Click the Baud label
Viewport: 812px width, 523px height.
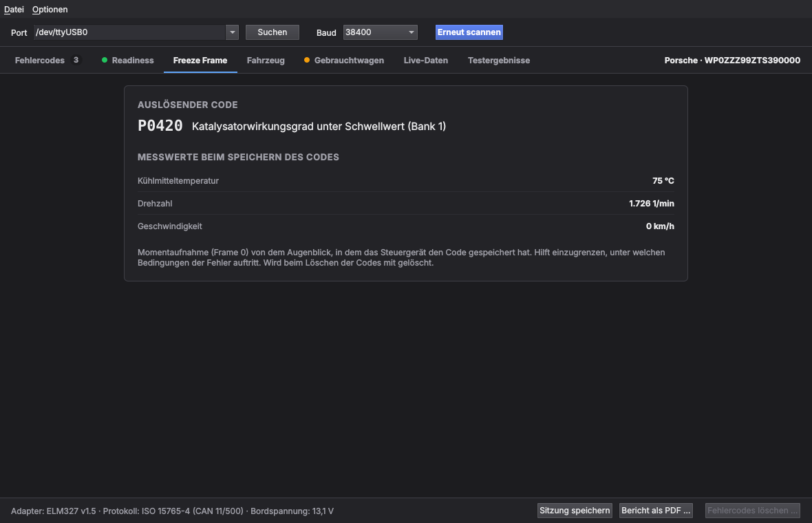(x=326, y=32)
